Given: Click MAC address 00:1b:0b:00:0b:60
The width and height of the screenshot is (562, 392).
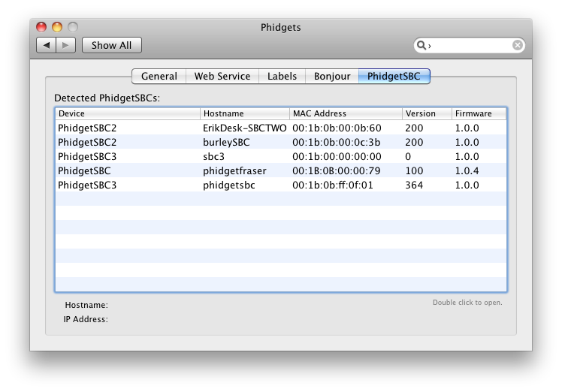Looking at the screenshot, I should (337, 128).
